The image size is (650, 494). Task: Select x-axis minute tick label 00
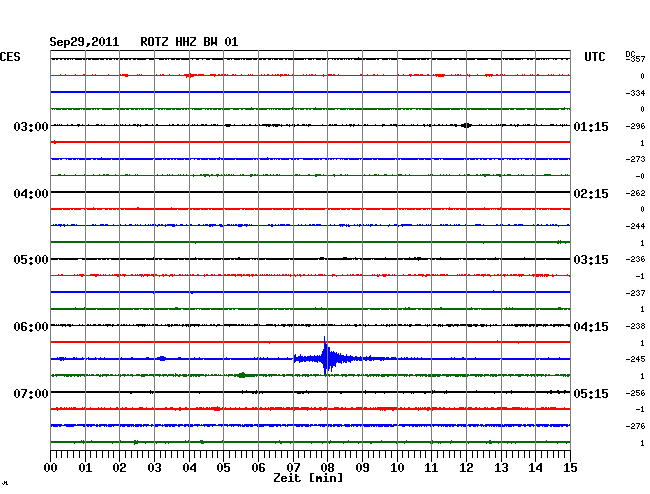tap(51, 468)
